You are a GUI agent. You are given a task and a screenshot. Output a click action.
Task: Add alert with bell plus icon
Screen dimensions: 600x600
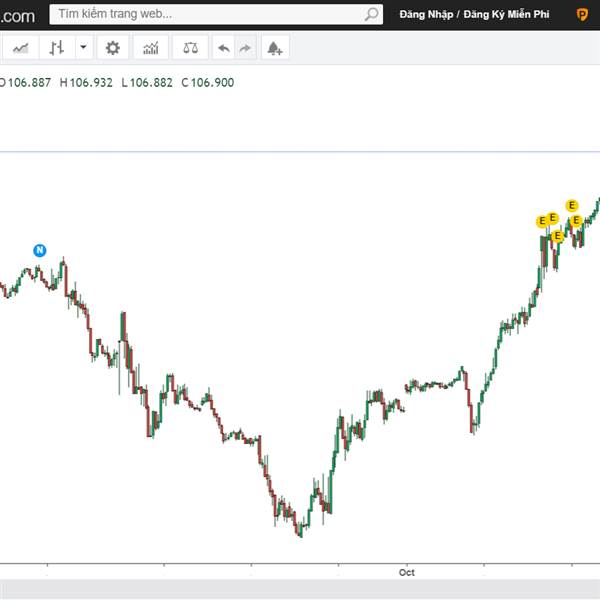(275, 48)
